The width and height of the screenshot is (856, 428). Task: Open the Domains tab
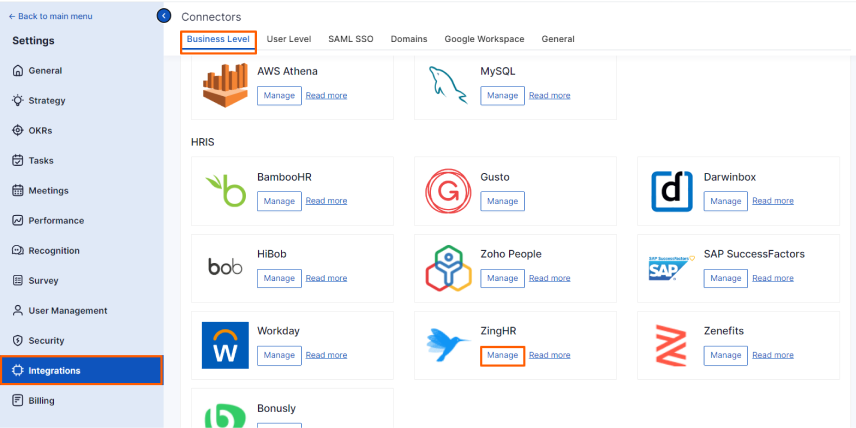(409, 39)
